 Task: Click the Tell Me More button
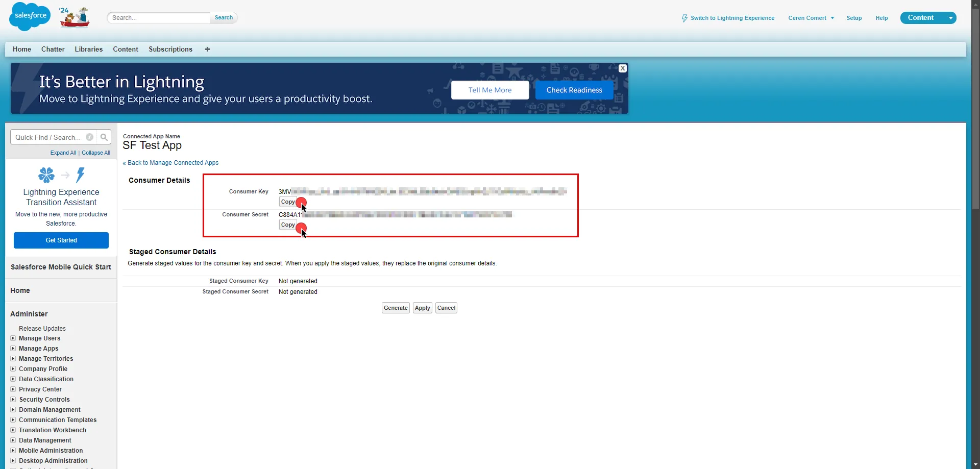pyautogui.click(x=490, y=90)
